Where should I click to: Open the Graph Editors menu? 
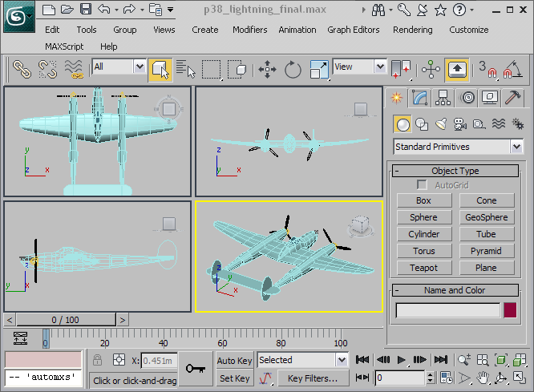point(354,30)
